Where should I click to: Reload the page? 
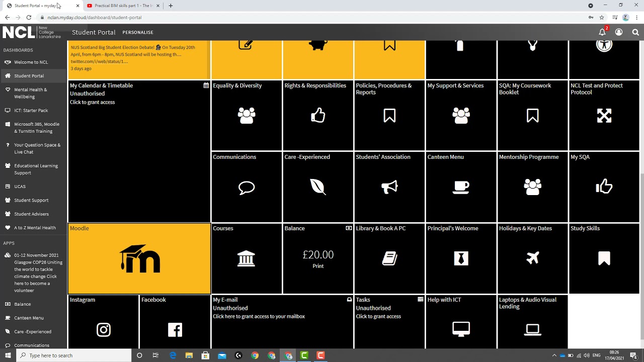coord(29,18)
